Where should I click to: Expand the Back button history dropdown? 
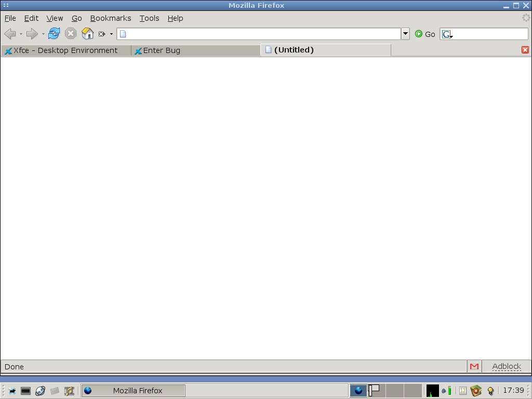coord(21,34)
